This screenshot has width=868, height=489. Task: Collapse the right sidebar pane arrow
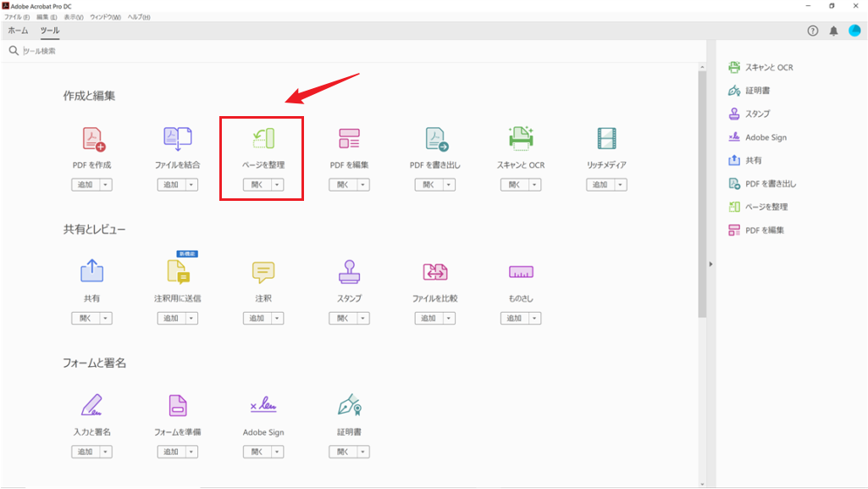(x=710, y=264)
